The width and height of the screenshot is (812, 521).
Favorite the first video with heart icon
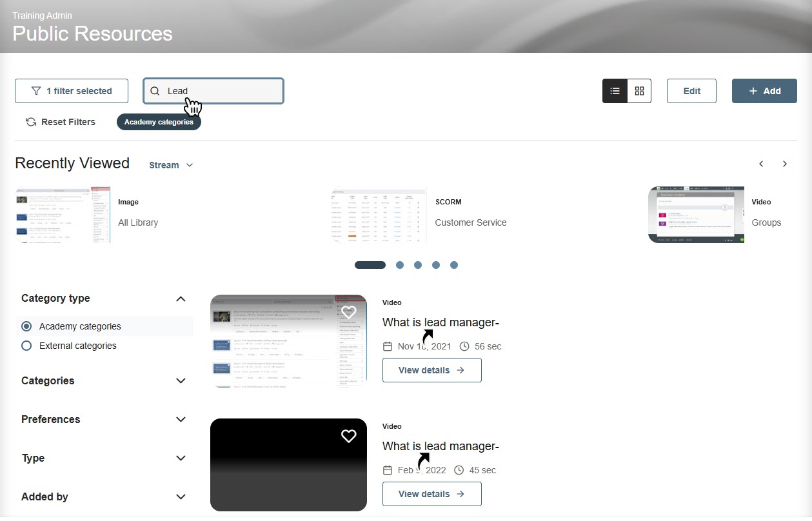pos(348,313)
